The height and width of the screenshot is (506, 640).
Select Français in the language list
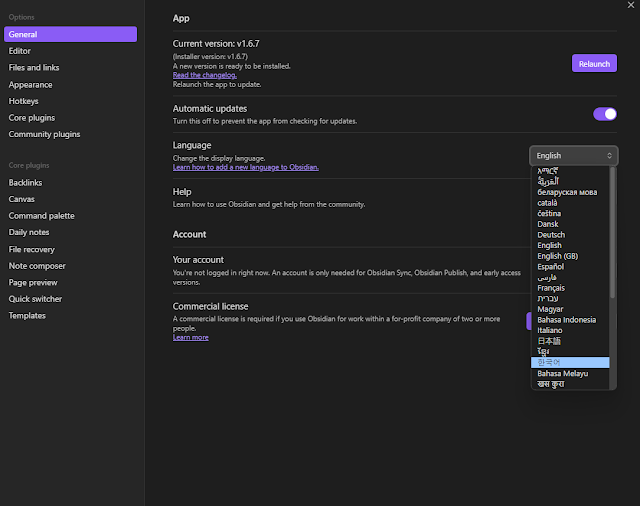[x=551, y=287]
